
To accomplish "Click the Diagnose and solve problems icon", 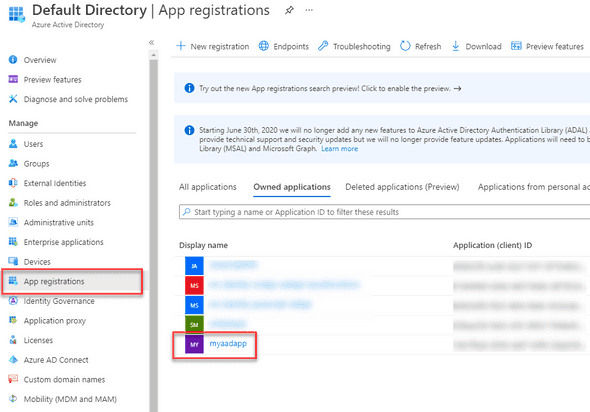I will (x=13, y=99).
